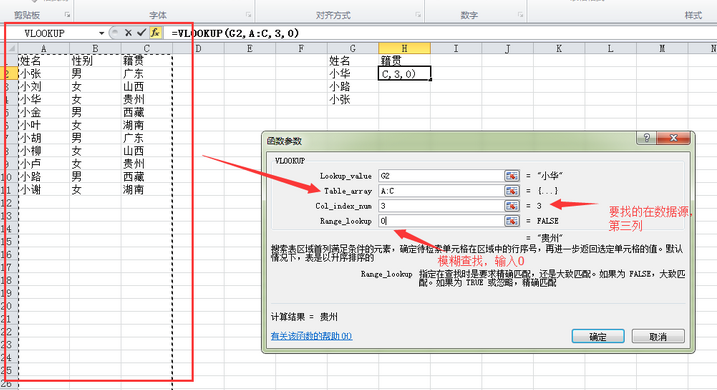Expand clipboard group dialog launcher
This screenshot has width=717, height=390.
pyautogui.click(x=67, y=15)
